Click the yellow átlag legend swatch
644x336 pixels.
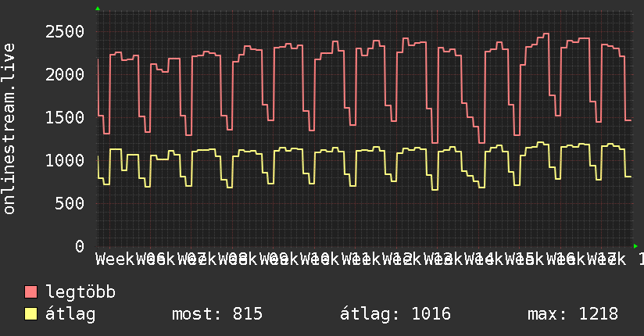pos(30,314)
